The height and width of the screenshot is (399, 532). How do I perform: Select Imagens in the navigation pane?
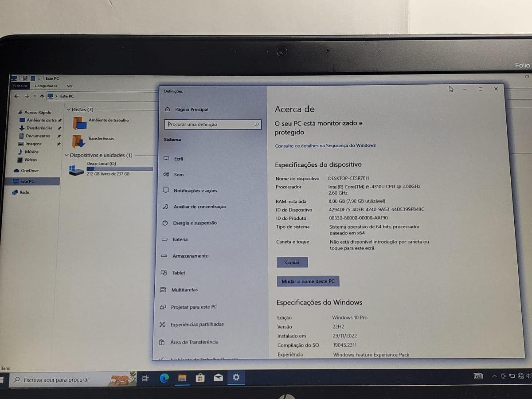[30, 144]
